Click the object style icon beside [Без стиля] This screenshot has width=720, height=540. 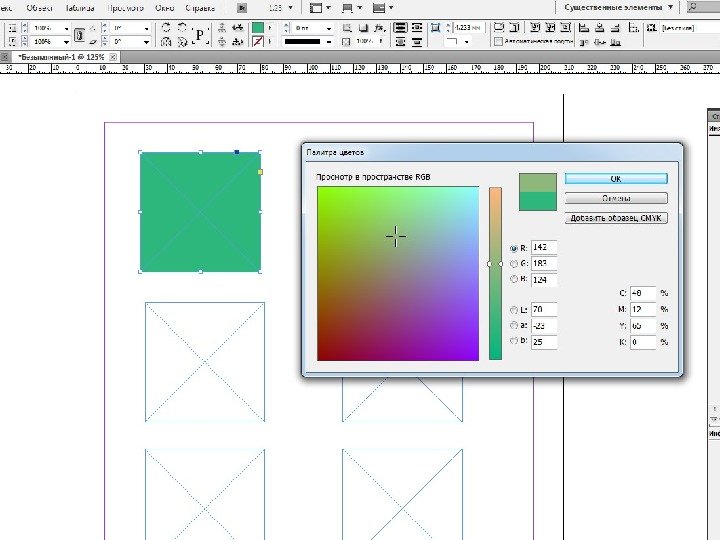pyautogui.click(x=652, y=28)
